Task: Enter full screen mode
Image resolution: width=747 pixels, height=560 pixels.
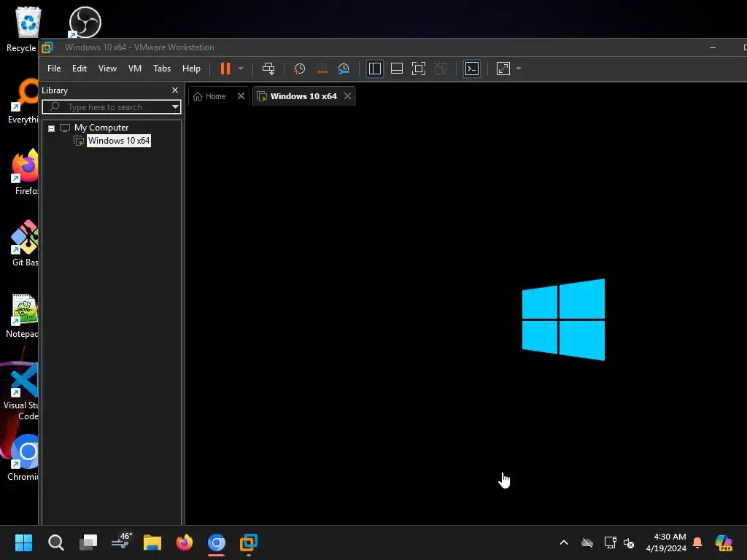Action: (418, 69)
